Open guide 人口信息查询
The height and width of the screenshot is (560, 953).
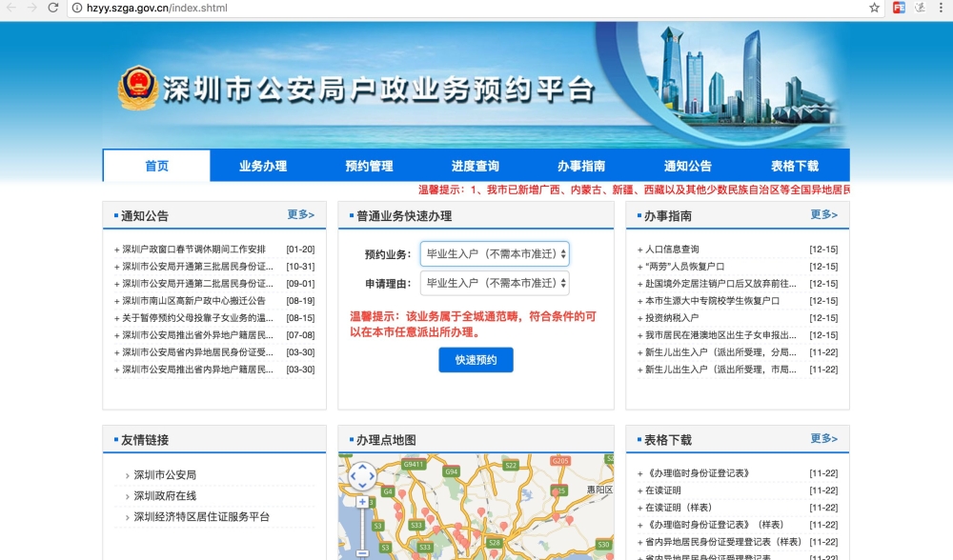point(672,249)
